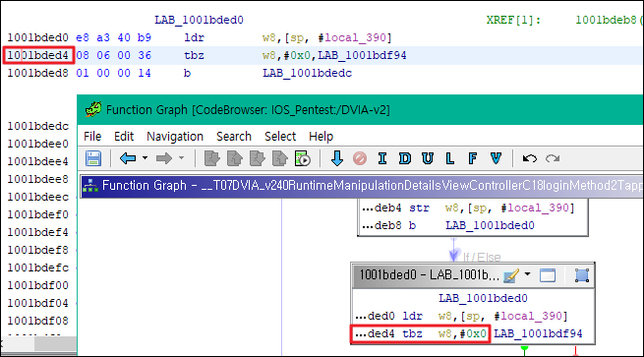The width and height of the screenshot is (644, 357).
Task: Select address 1001bdf00 in listing
Action: 37,285
